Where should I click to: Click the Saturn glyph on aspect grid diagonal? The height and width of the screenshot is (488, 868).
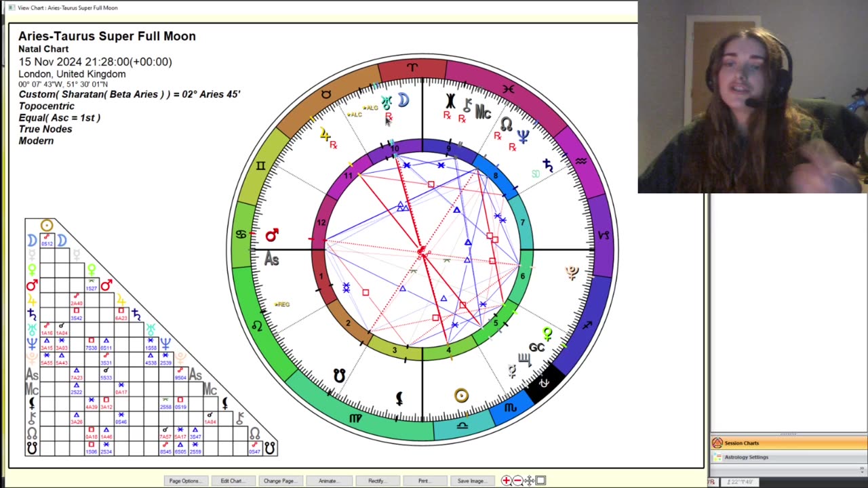136,314
